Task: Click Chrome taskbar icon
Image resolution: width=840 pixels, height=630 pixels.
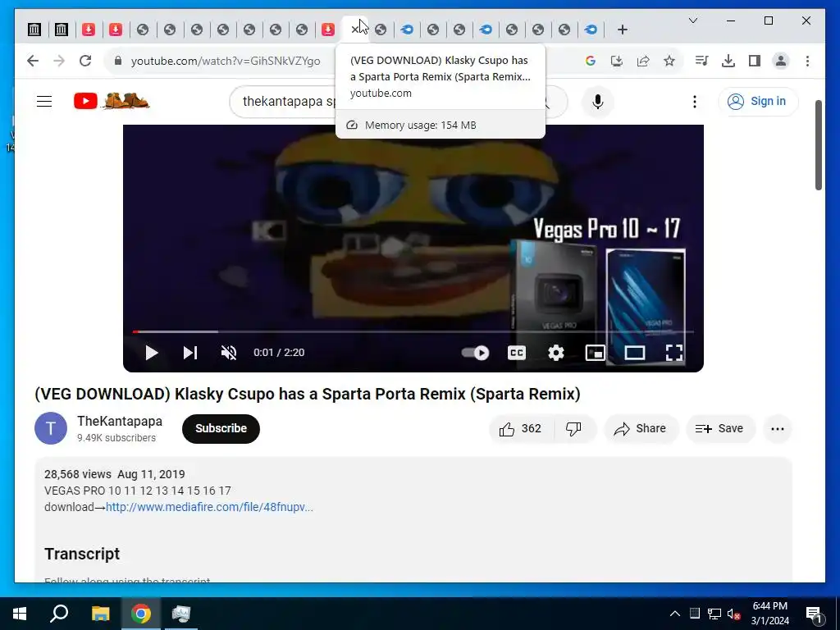Action: point(141,614)
